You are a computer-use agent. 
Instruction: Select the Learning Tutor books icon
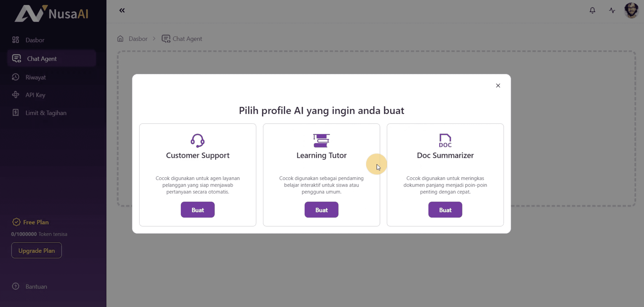click(321, 140)
